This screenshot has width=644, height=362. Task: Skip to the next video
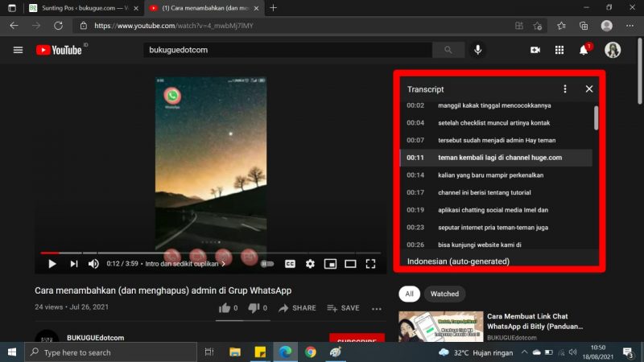point(73,264)
